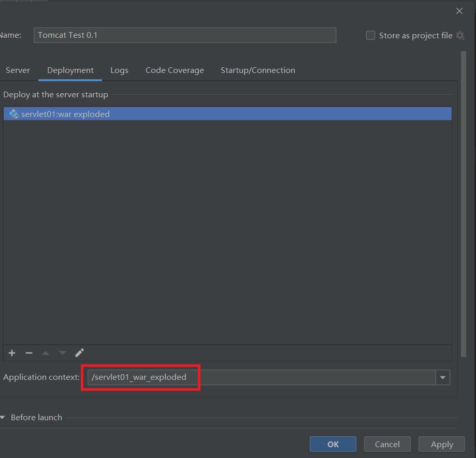Collapse the Before launch section
The height and width of the screenshot is (458, 476).
click(x=3, y=418)
